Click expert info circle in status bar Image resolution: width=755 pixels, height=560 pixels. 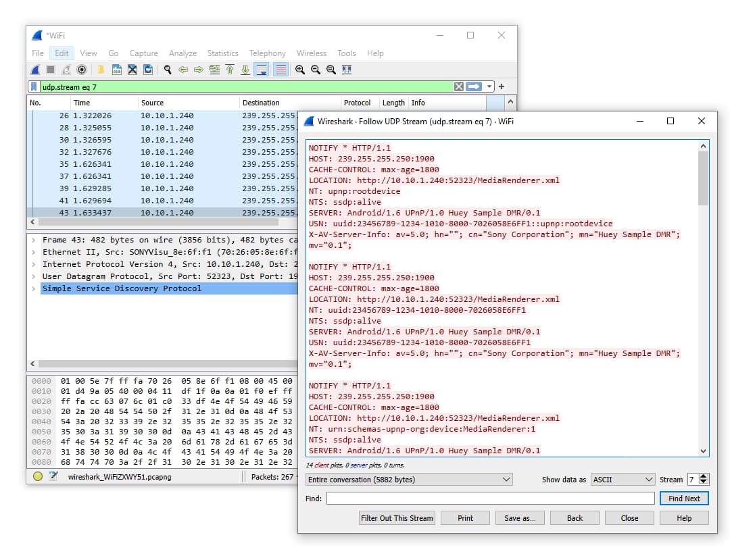tap(38, 477)
